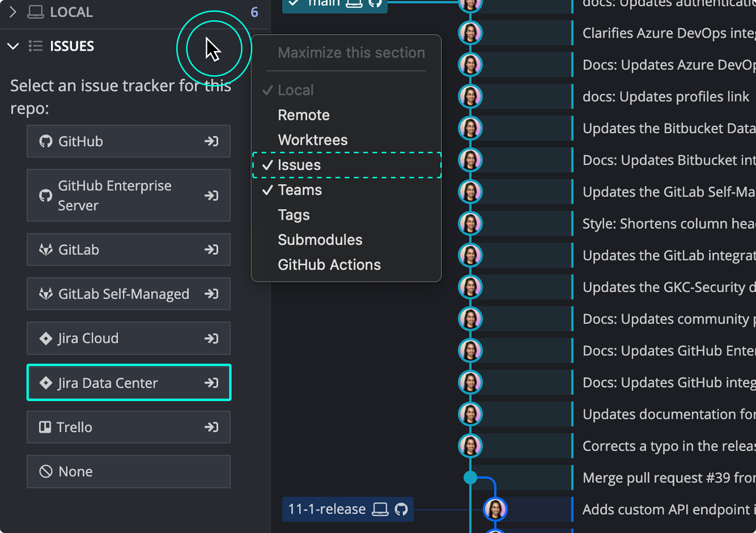The width and height of the screenshot is (756, 533).
Task: Click the Trello icon for issue tracking
Action: (x=45, y=427)
